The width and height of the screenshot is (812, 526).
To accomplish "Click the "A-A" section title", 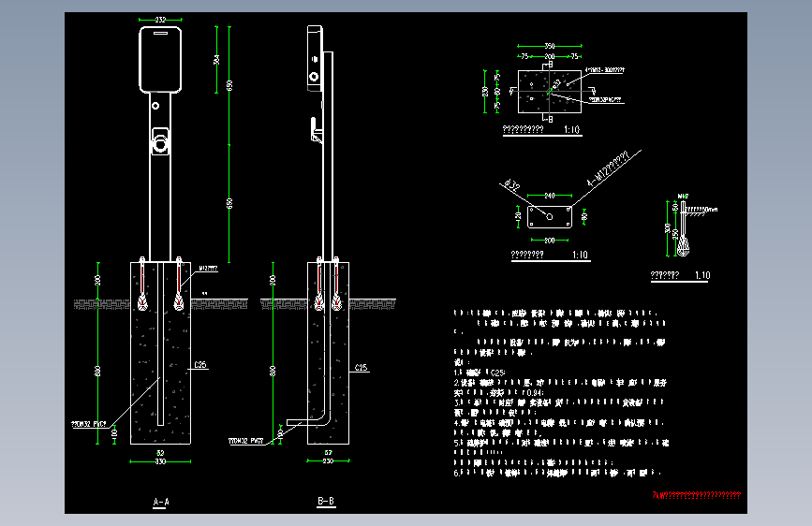I will (x=161, y=502).
